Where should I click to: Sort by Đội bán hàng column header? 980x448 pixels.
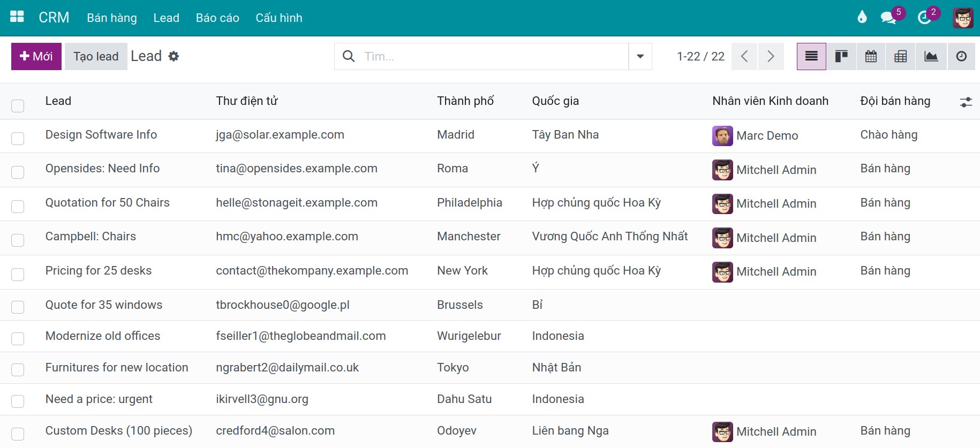pos(895,101)
